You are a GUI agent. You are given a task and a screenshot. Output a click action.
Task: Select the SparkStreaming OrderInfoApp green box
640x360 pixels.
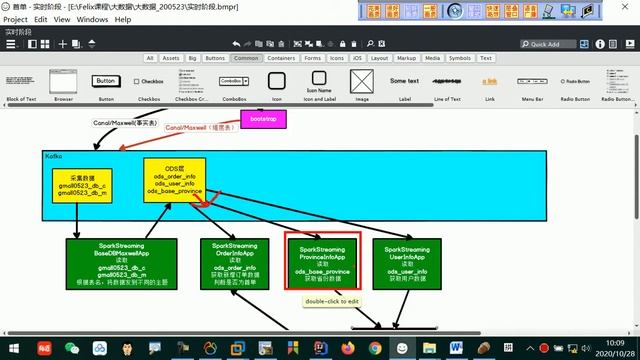point(235,264)
